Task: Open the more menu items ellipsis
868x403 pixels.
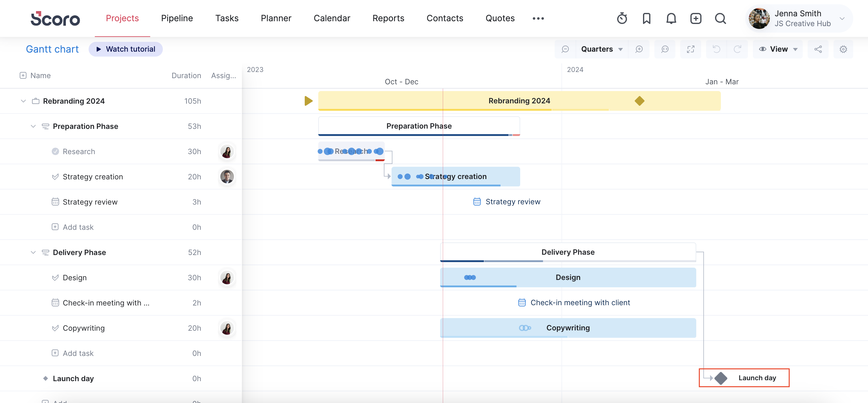Action: (x=538, y=18)
